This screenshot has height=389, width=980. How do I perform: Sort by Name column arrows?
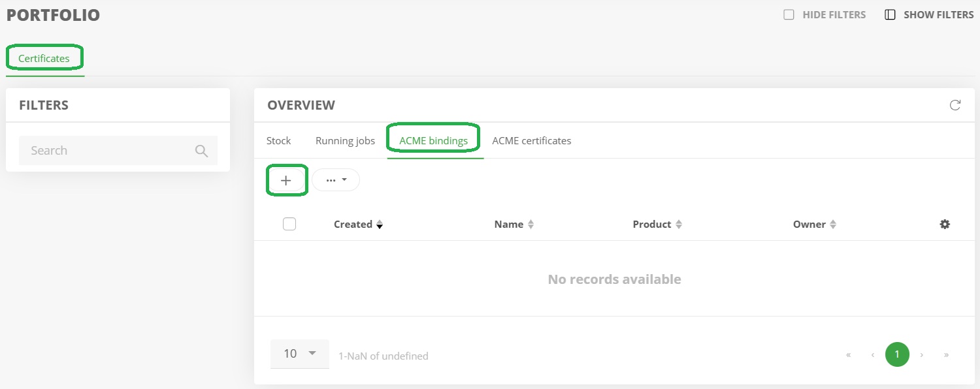[x=531, y=225]
